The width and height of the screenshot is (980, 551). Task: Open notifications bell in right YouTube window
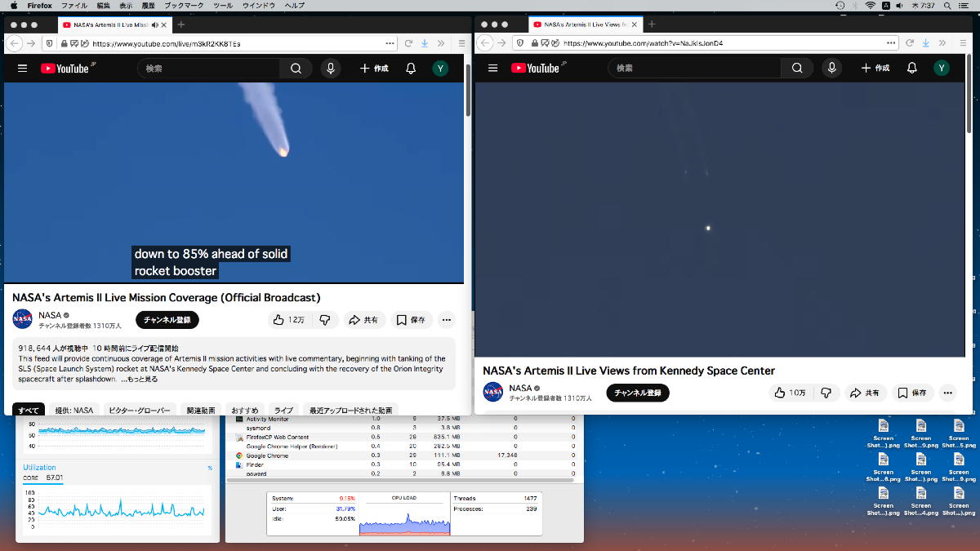click(912, 69)
